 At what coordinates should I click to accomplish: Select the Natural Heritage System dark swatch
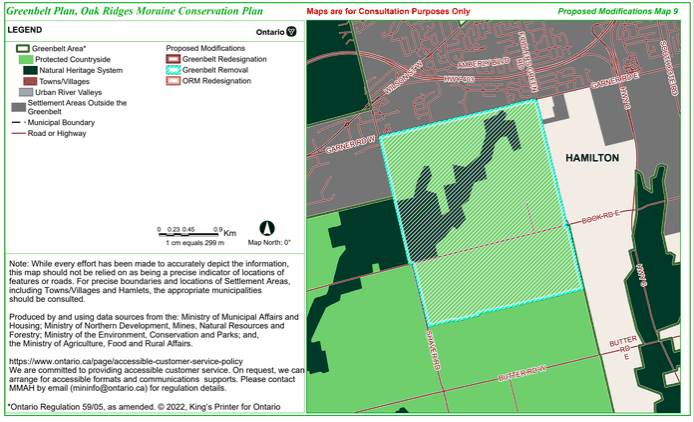click(x=29, y=70)
